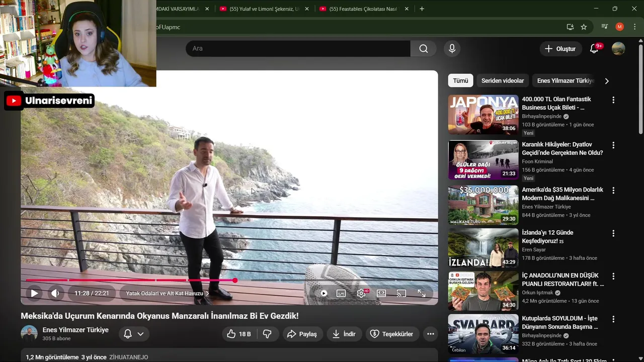Open the player settings gear
644x362 pixels.
[361, 293]
